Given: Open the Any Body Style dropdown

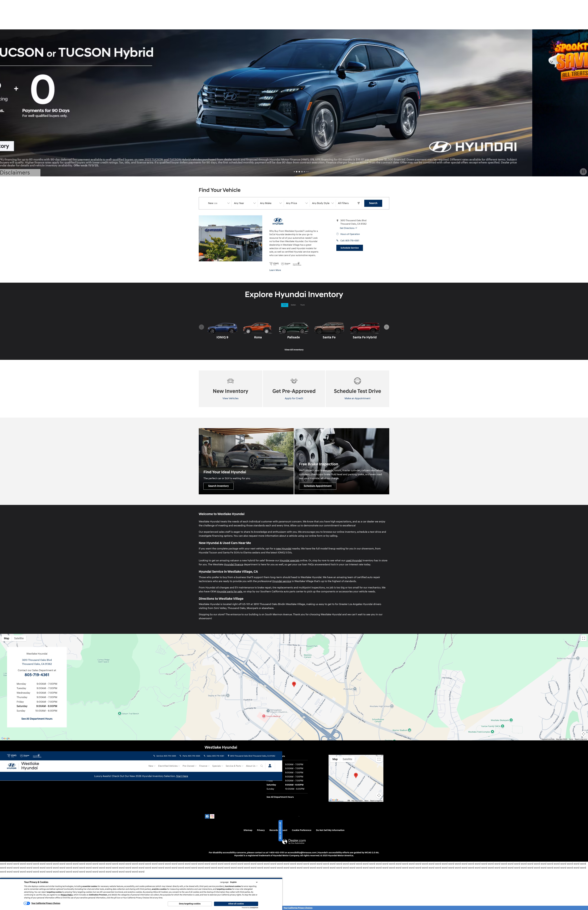Looking at the screenshot, I should 323,203.
